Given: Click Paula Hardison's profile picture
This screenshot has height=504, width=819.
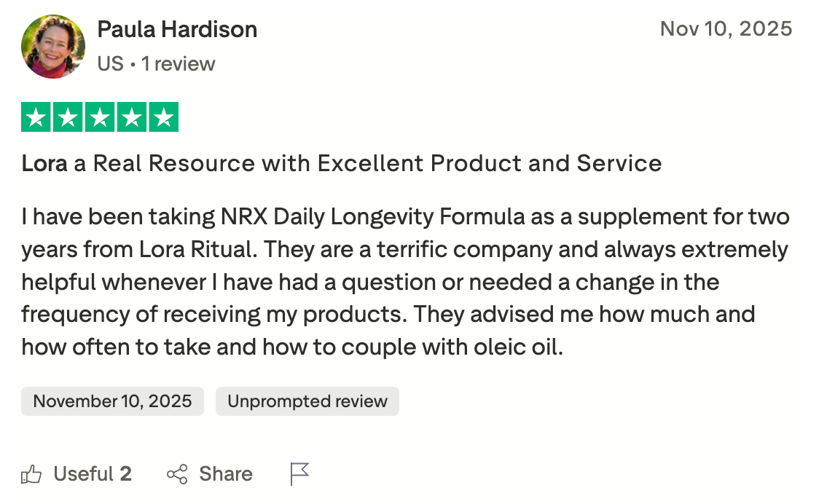Looking at the screenshot, I should (x=53, y=46).
